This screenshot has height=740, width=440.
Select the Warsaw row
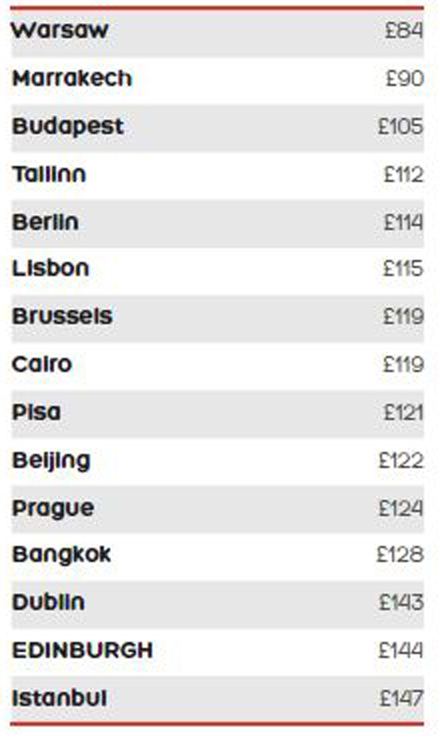(218, 33)
